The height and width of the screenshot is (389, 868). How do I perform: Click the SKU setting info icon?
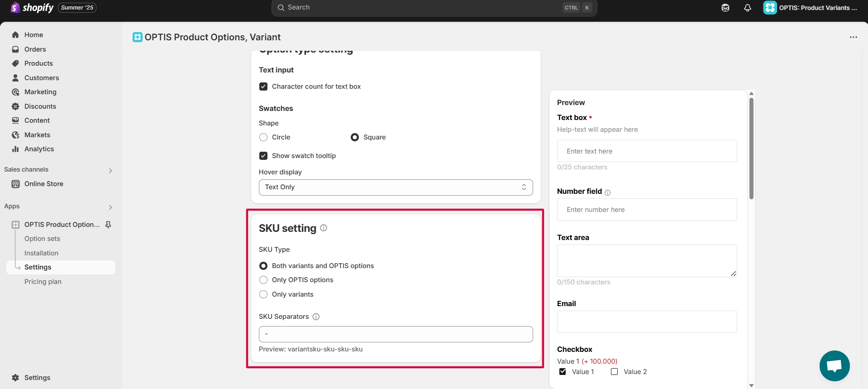(324, 228)
